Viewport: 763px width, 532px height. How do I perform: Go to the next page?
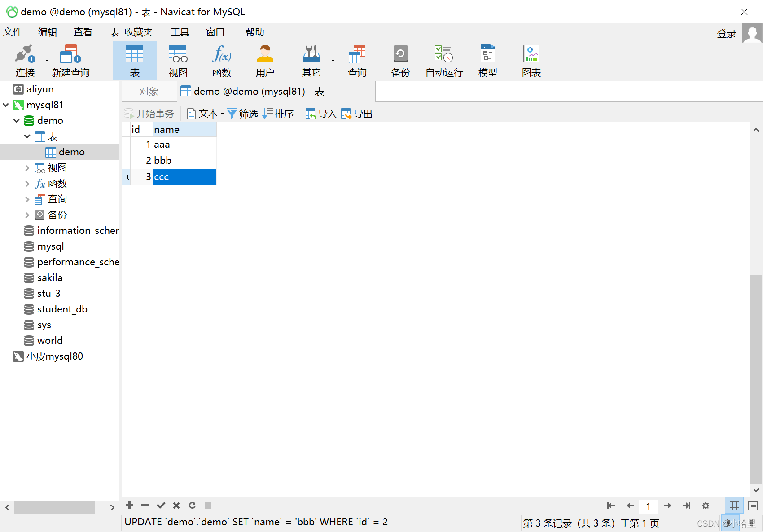668,506
